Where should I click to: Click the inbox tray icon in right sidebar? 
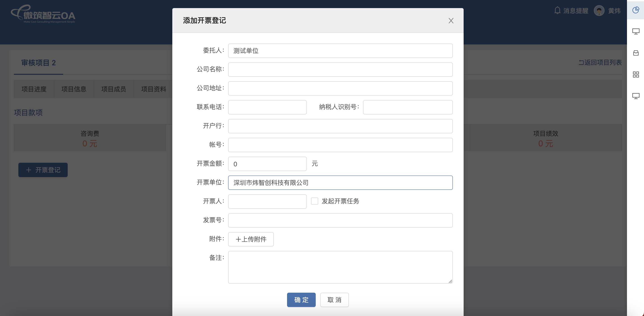[x=635, y=53]
